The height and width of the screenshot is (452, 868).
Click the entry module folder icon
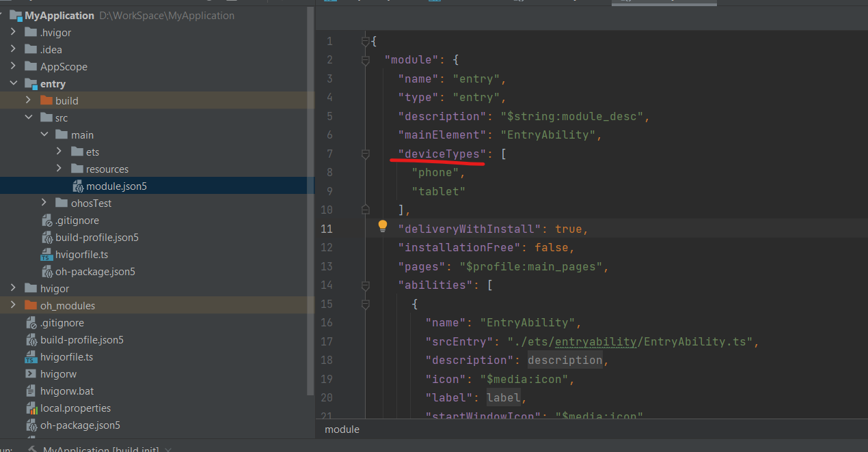pyautogui.click(x=31, y=83)
